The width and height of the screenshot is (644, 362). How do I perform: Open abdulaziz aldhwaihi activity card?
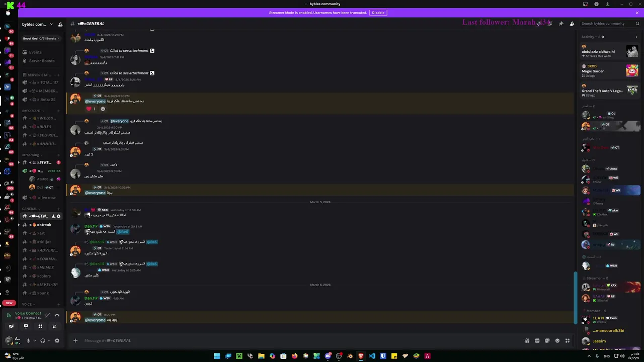pos(610,51)
